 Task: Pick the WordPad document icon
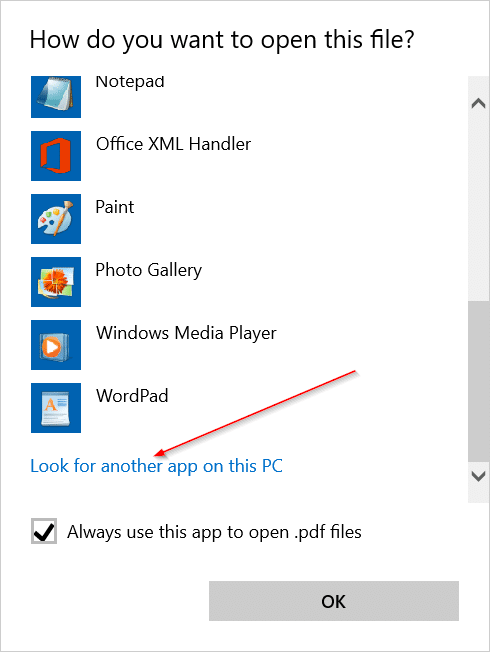[56, 408]
